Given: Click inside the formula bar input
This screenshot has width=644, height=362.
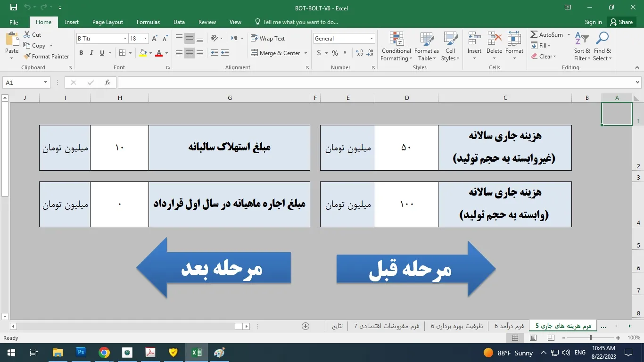Looking at the screenshot, I should [377, 82].
